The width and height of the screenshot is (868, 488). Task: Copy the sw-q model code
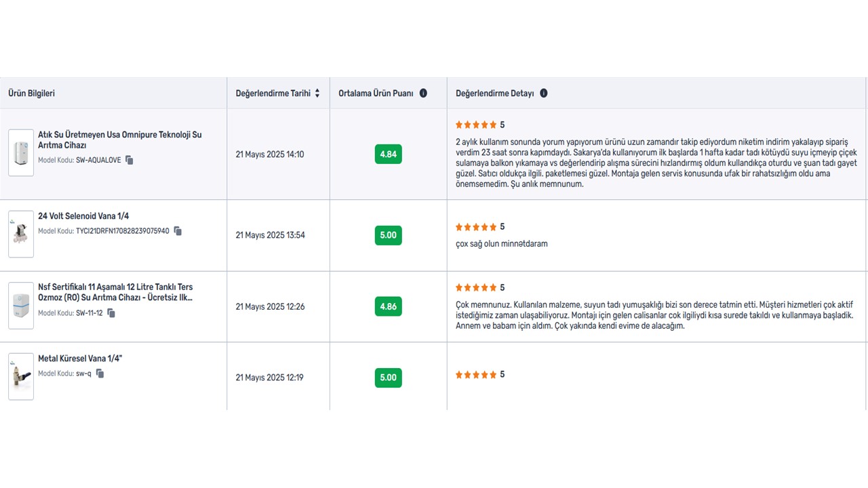point(100,373)
